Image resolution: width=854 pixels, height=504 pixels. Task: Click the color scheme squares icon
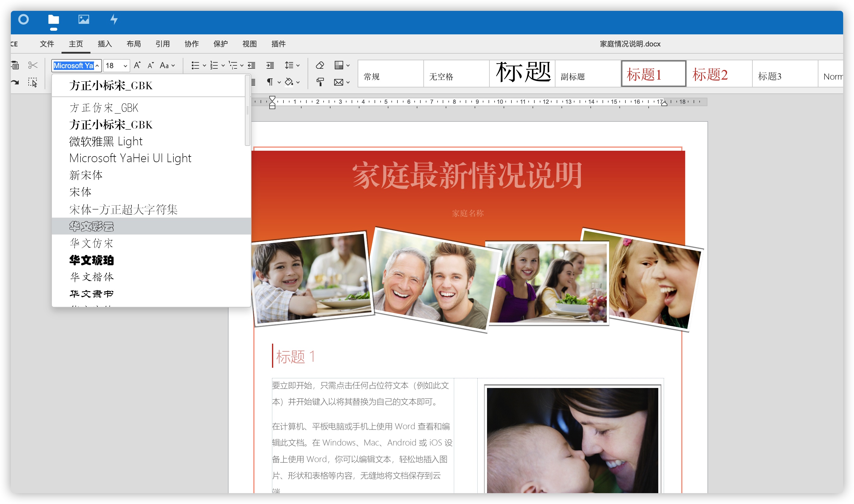[339, 65]
